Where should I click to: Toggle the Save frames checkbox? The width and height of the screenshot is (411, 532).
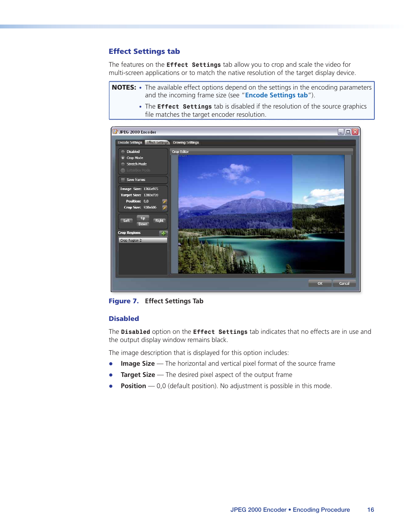[123, 180]
